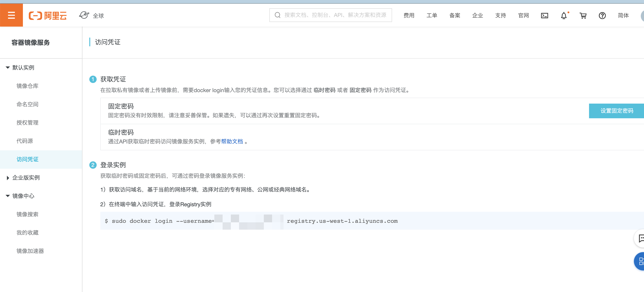Select the 全球 region globe selector

click(92, 16)
